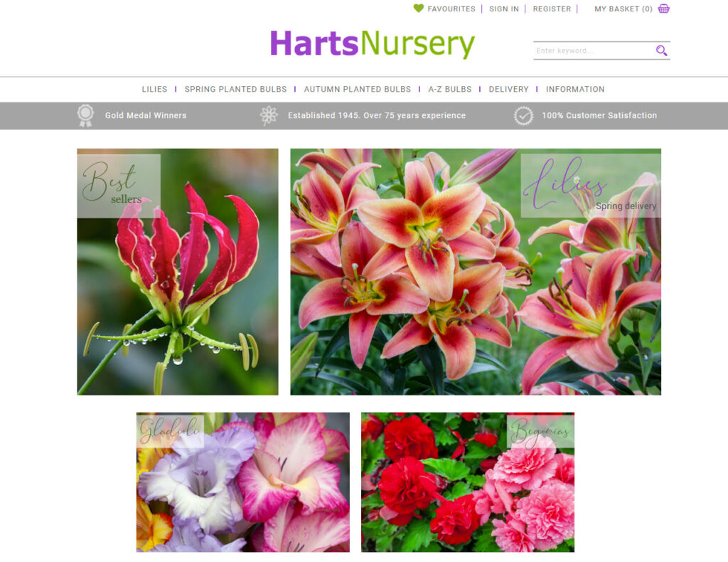Click 100% Customer Satisfaction text
Viewport: 728px width, 562px height.
click(599, 115)
